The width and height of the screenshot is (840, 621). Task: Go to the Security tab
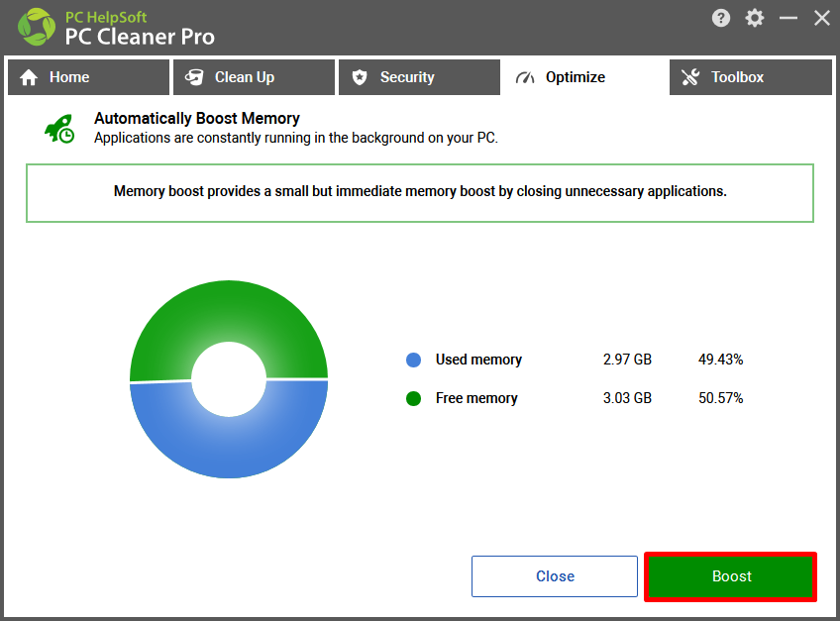tap(419, 77)
